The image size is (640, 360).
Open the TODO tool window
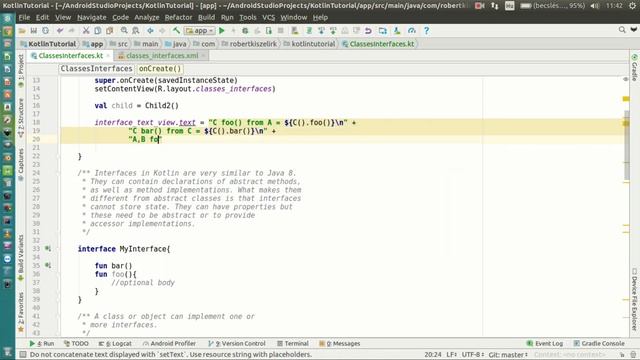tap(76, 344)
